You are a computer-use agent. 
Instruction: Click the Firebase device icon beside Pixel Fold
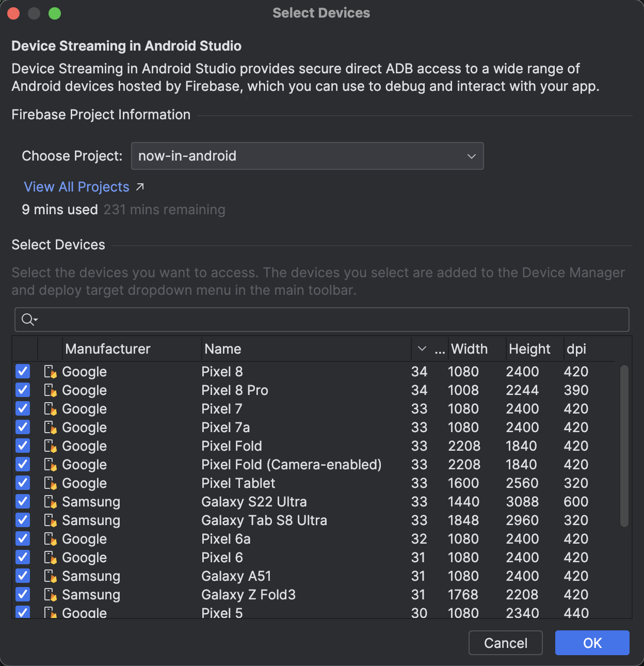[x=50, y=446]
